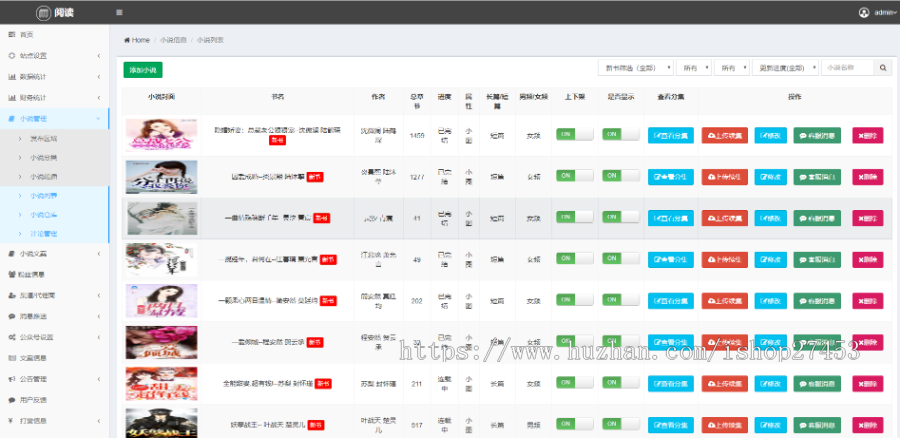
Task: Click the 数据统计 chart icon
Action: point(11,76)
